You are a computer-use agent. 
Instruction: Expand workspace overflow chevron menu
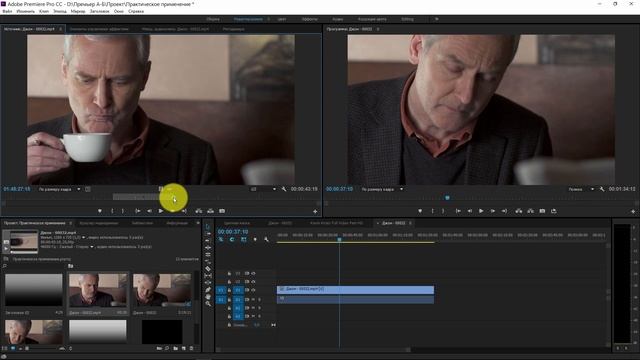click(x=437, y=19)
